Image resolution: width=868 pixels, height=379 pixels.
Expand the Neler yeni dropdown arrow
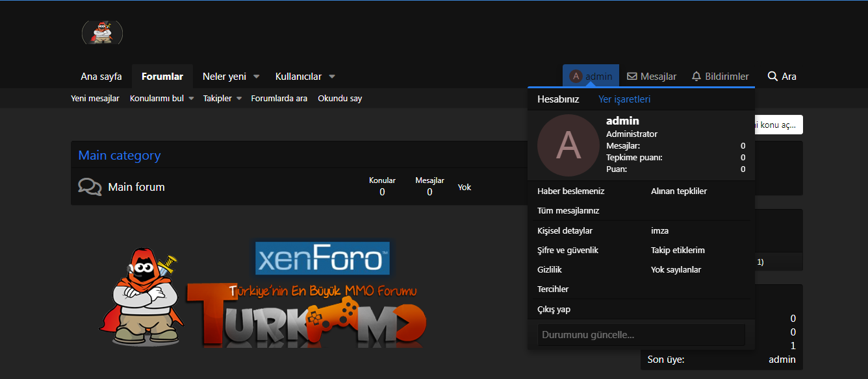coord(256,77)
